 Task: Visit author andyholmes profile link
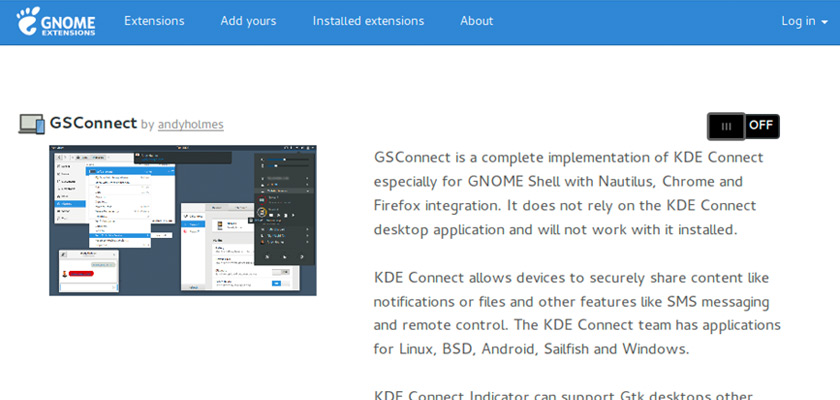tap(191, 125)
